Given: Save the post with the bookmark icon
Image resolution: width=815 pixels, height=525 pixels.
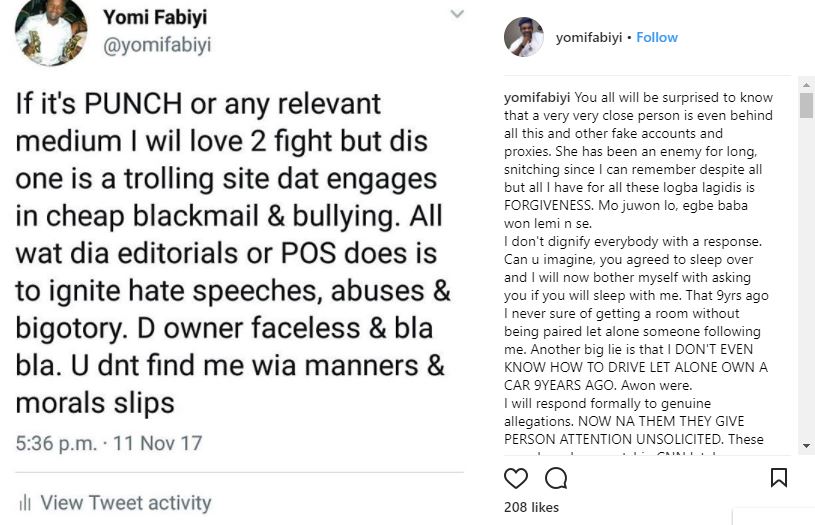Looking at the screenshot, I should pos(780,478).
